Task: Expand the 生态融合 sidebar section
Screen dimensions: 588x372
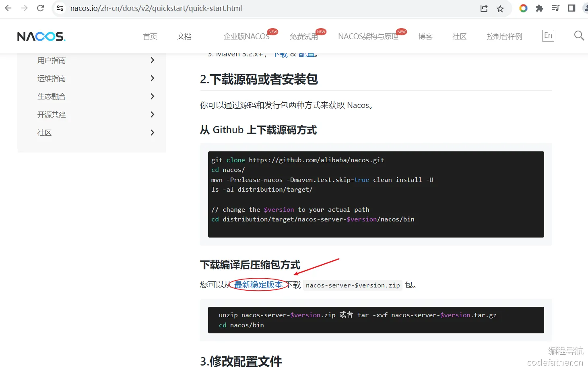Action: pos(152,97)
